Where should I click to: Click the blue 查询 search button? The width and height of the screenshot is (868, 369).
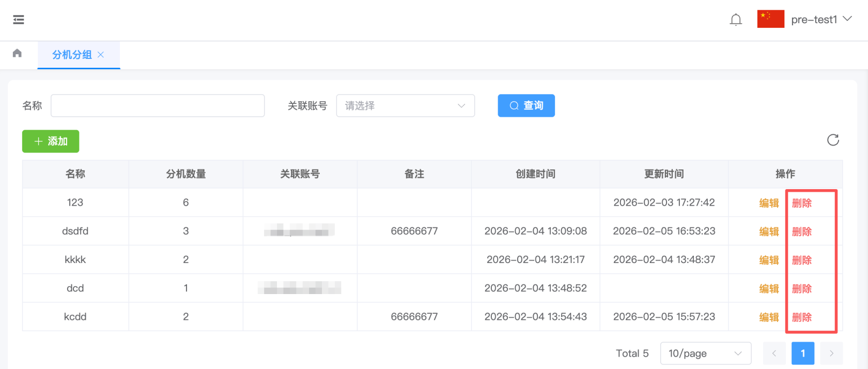[x=526, y=105]
